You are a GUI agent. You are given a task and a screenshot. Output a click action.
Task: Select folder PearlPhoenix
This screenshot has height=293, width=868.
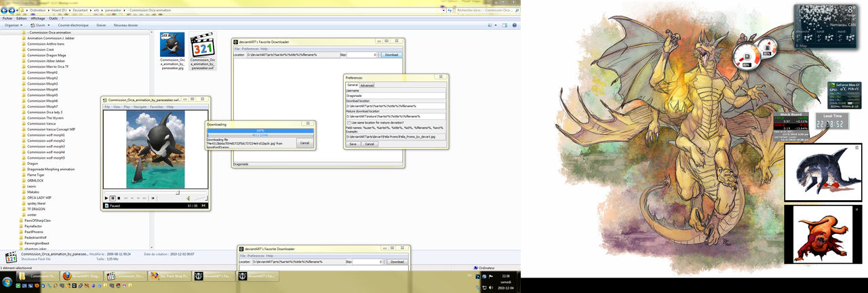(x=35, y=232)
